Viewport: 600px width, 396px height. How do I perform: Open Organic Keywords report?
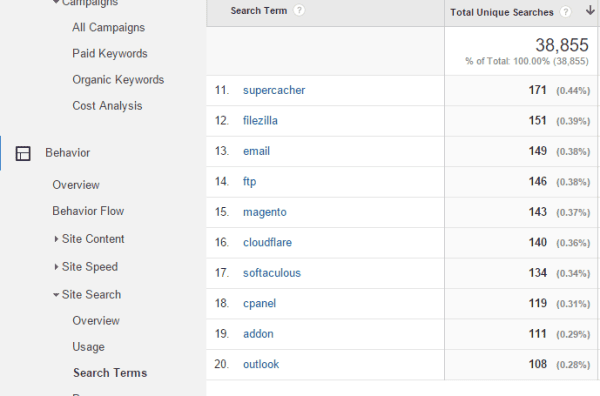tap(118, 80)
